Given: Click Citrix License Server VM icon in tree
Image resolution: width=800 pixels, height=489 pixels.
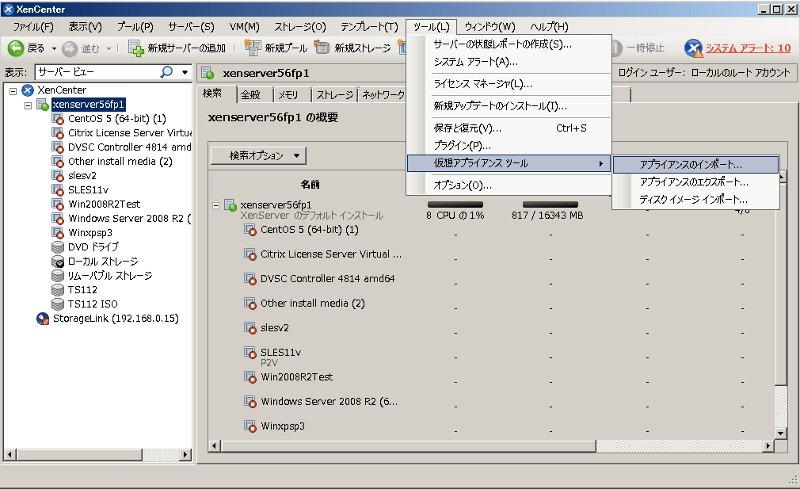Looking at the screenshot, I should click(58, 133).
